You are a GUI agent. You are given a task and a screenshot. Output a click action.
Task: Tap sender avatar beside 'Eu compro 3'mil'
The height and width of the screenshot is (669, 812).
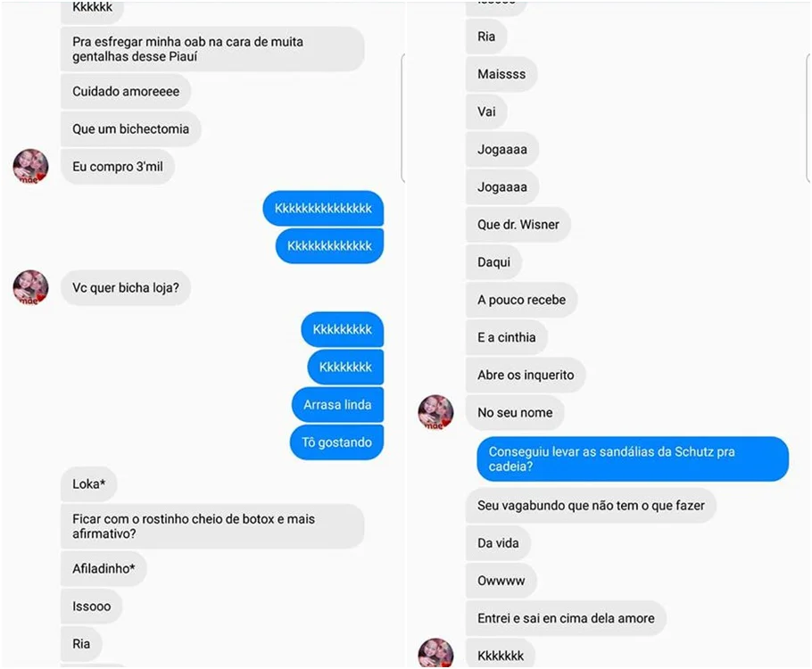click(x=30, y=167)
